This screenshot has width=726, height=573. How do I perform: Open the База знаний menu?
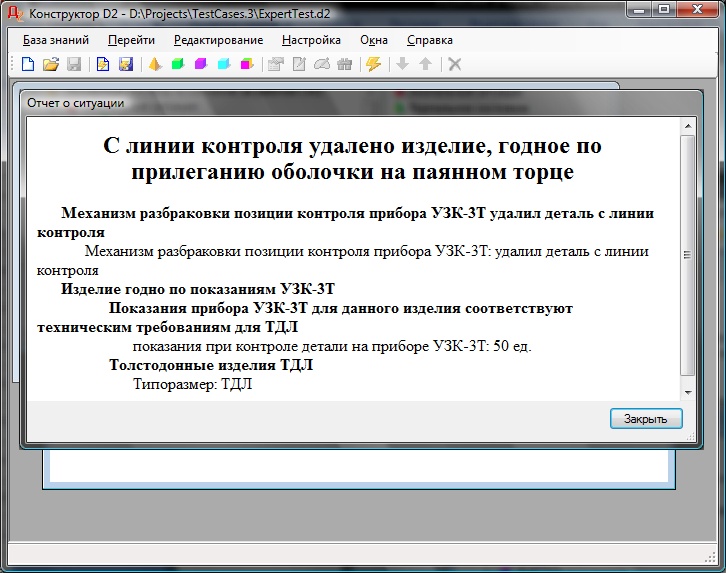point(56,40)
